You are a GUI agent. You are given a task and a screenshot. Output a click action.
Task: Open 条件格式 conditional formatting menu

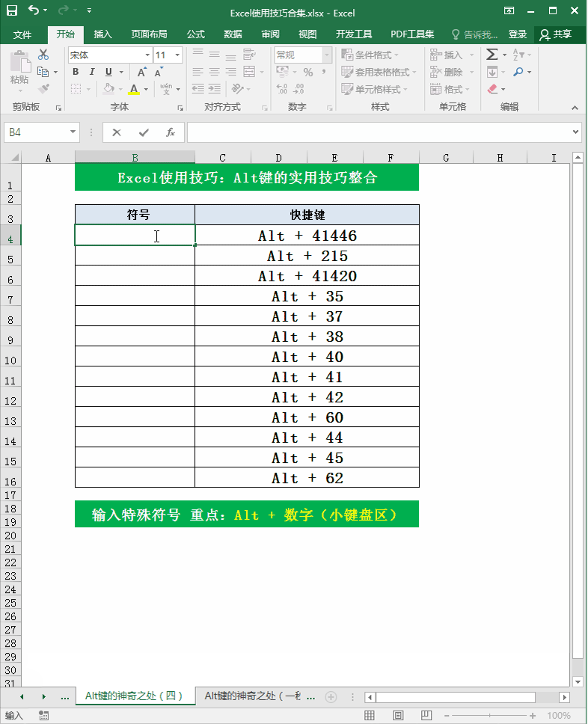370,55
